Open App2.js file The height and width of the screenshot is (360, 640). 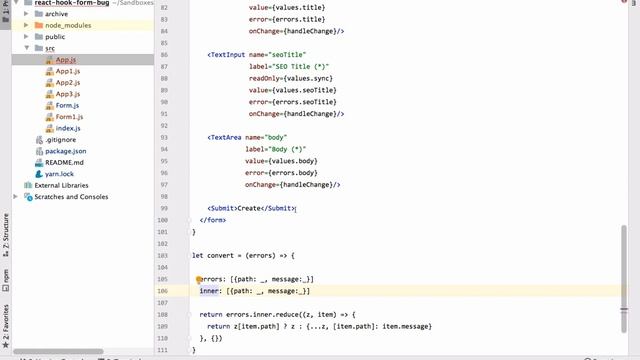[68, 82]
